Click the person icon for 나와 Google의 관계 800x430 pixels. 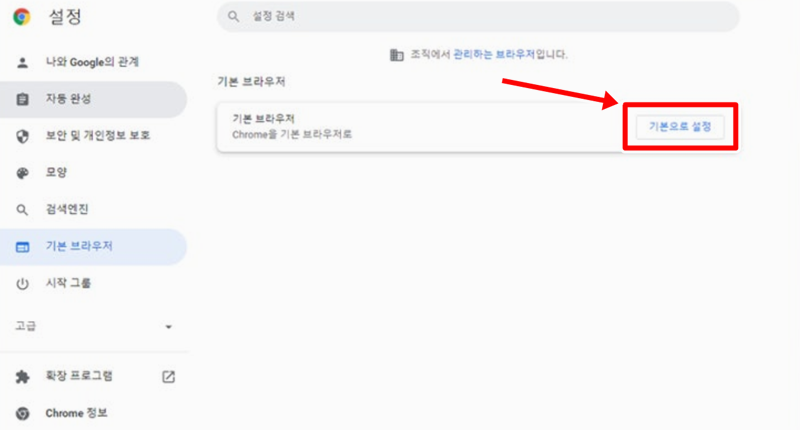tap(22, 63)
